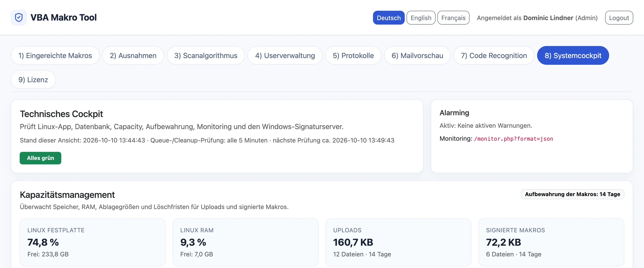The image size is (644, 268).
Task: Log out via the Logout button
Action: [619, 18]
